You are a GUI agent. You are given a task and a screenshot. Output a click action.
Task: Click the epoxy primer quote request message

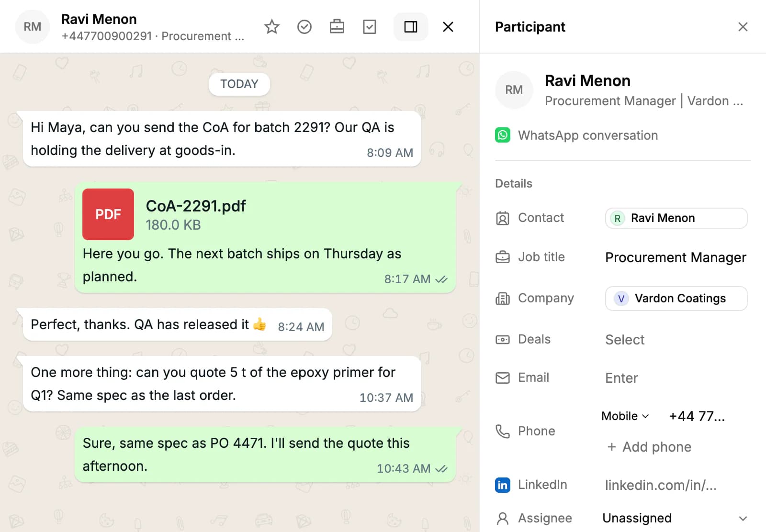pyautogui.click(x=222, y=384)
